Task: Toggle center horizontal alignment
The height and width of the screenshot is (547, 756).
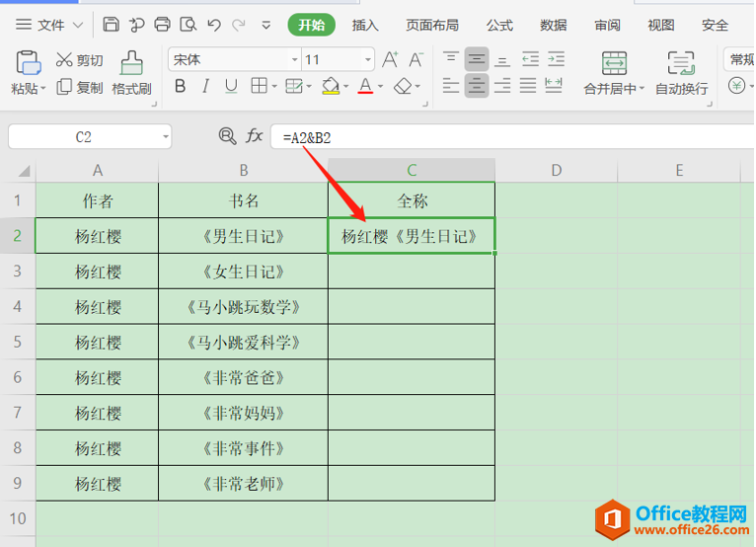Action: coord(477,86)
